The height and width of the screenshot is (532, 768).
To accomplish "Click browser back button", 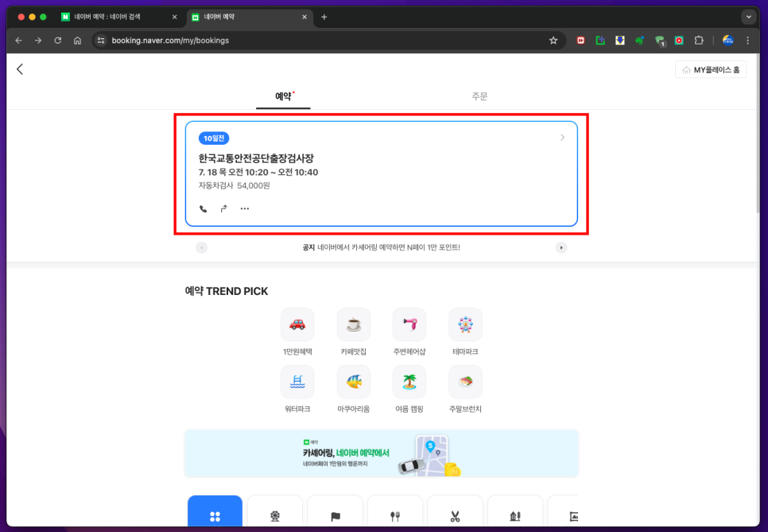I will coord(18,41).
